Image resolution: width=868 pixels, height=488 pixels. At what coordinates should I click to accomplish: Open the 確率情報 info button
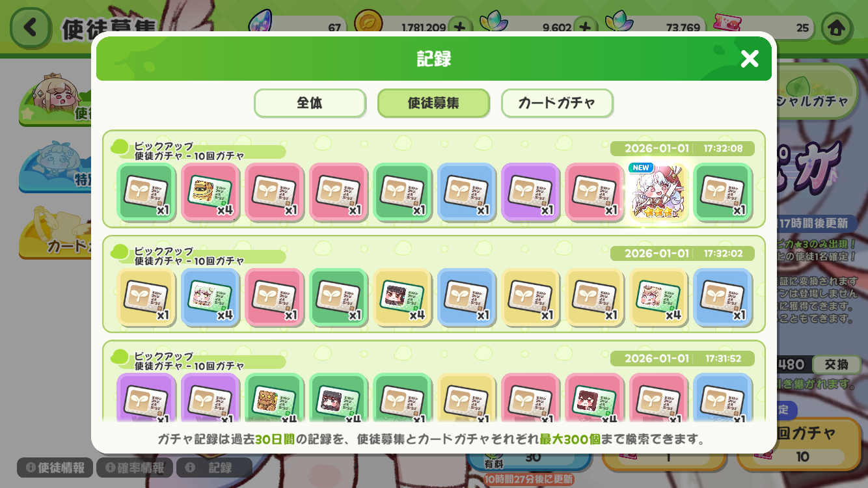pos(135,467)
